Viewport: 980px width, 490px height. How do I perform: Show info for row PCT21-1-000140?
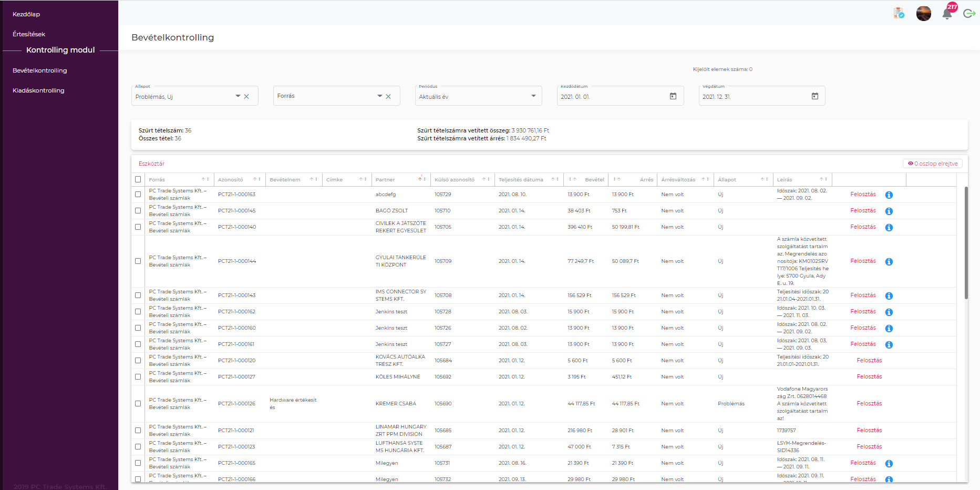tap(889, 228)
